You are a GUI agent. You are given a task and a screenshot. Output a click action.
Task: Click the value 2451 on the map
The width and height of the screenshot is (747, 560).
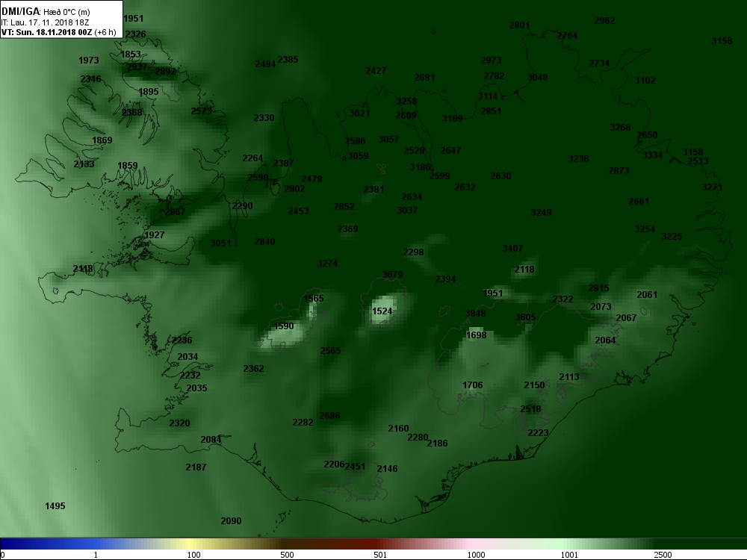pos(355,467)
